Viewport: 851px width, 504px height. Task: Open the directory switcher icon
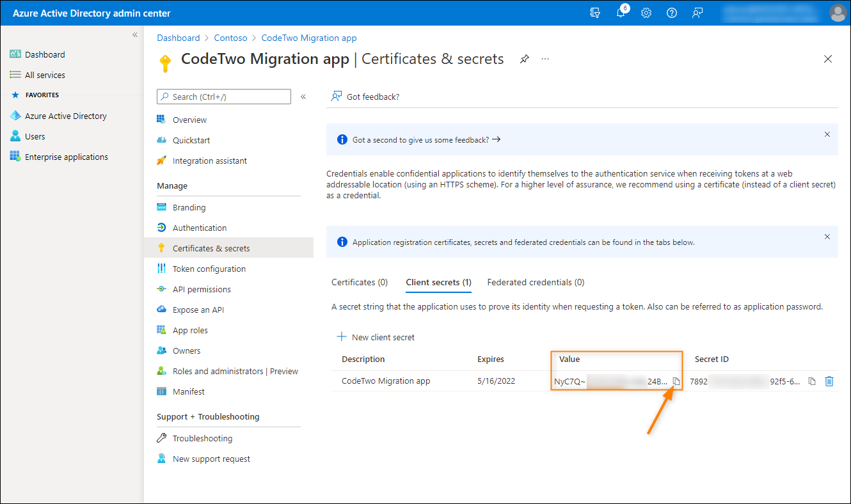pos(594,13)
